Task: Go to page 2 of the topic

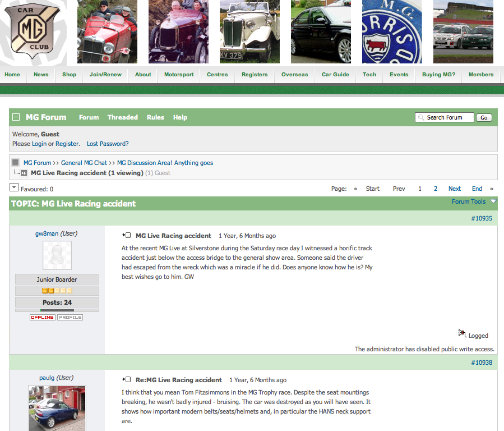Action: tap(436, 189)
